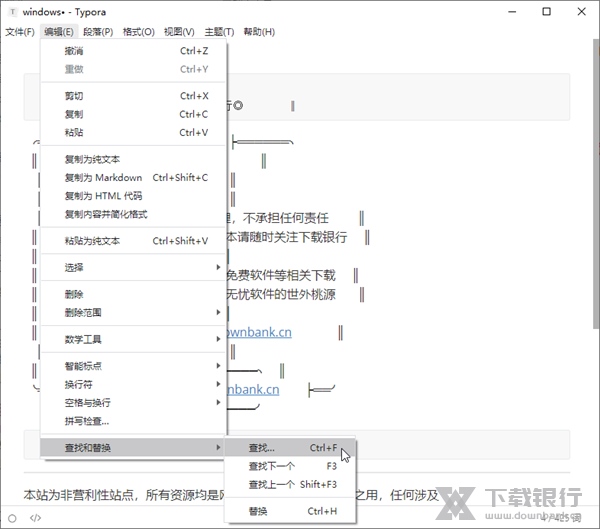This screenshot has height=529, width=600.
Task: Open the 段落(P) menu
Action: [97, 32]
